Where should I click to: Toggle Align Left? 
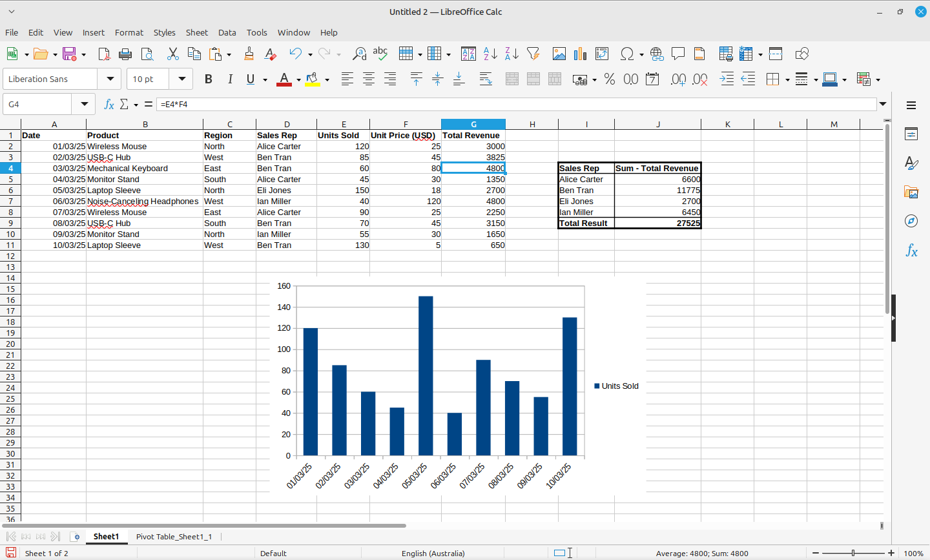347,79
